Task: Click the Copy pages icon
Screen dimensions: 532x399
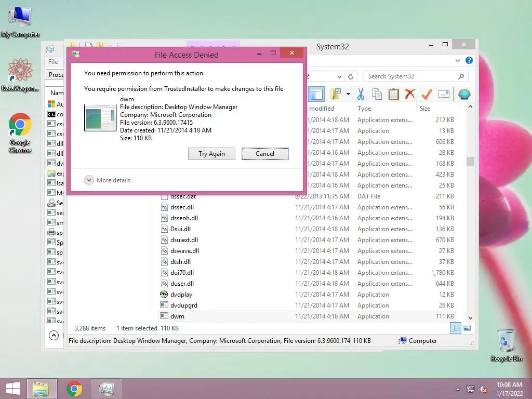Action: [377, 94]
